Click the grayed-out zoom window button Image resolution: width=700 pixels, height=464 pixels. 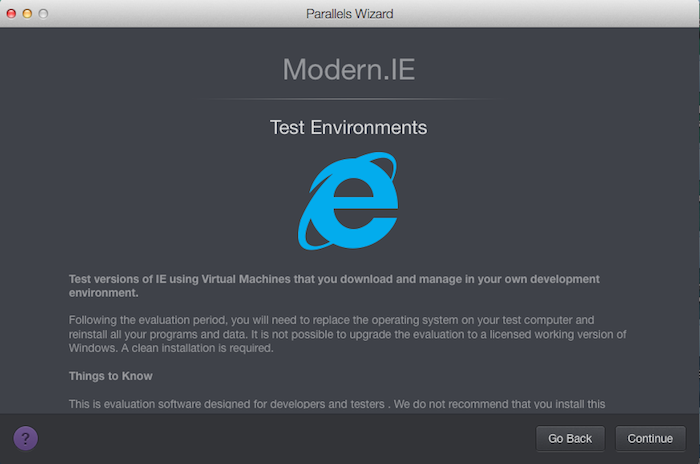tap(43, 14)
